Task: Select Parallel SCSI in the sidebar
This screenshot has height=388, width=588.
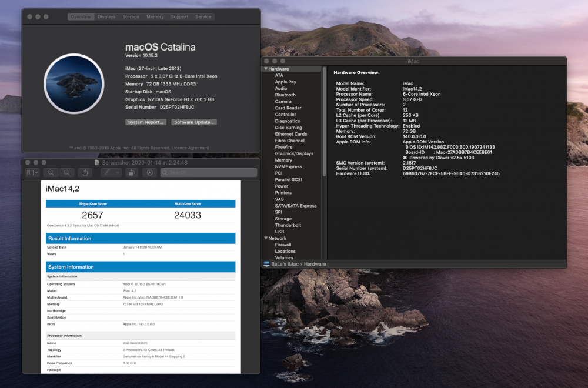Action: coord(288,179)
